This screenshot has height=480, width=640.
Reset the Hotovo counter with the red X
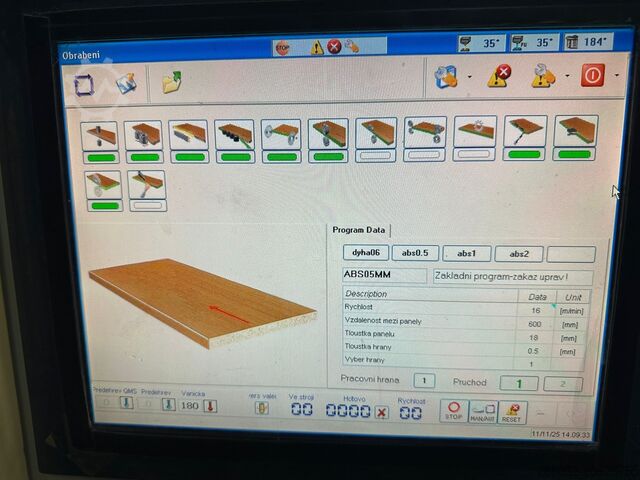point(381,412)
